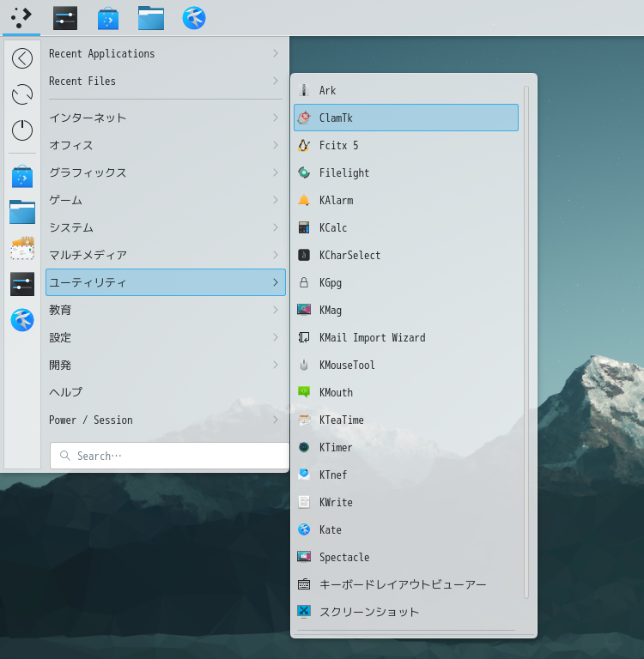Viewport: 644px width, 659px height.
Task: Click the application launcher icon in the top panel
Action: pos(21,18)
